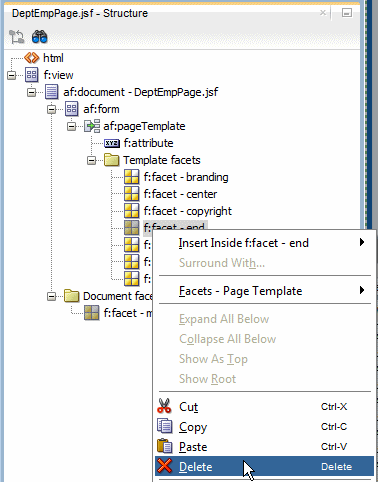Select the f:attribute row text

coord(148,143)
